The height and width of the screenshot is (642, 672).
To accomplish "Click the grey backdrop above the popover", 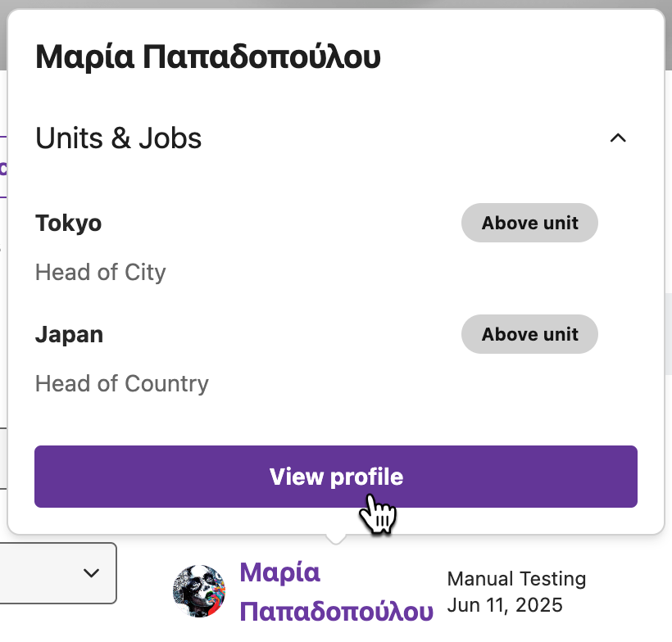I will tap(336, 4).
